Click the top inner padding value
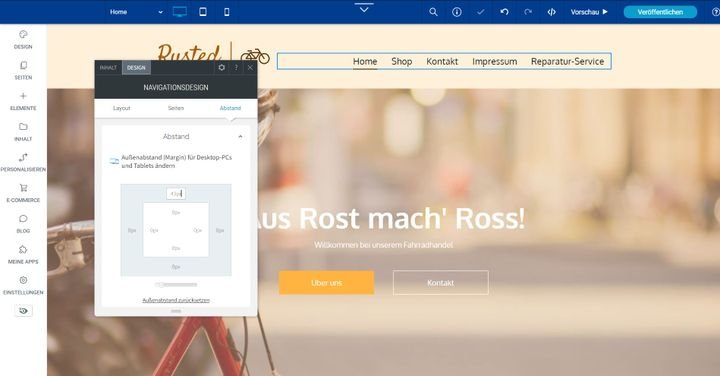This screenshot has height=376, width=720. pyautogui.click(x=176, y=212)
